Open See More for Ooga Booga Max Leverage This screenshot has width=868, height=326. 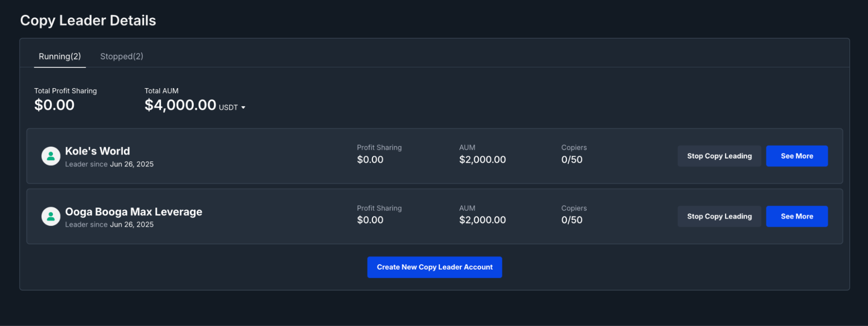(x=797, y=216)
